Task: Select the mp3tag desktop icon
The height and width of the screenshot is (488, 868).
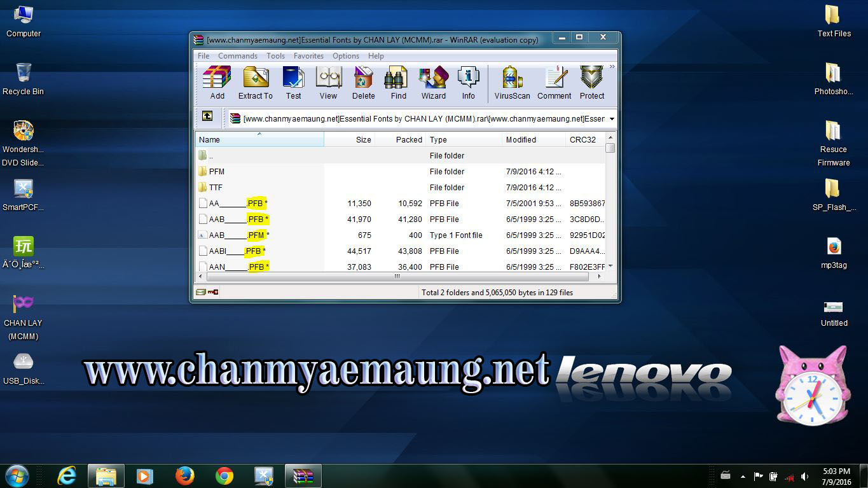Action: point(834,253)
